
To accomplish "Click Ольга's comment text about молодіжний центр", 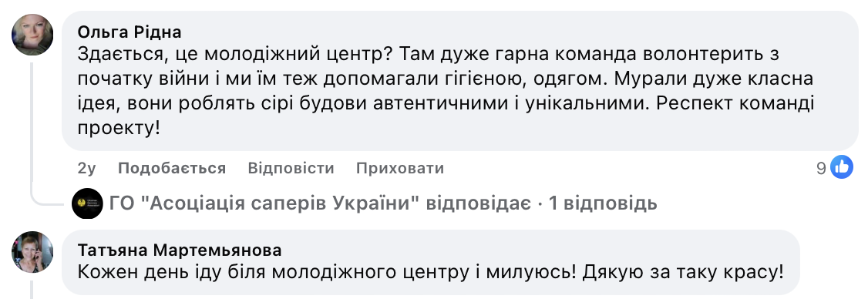I will [446, 92].
